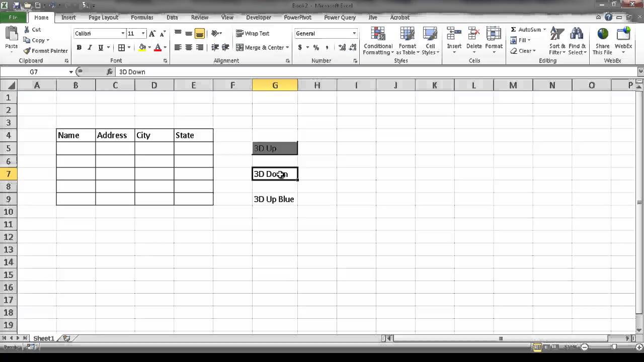This screenshot has width=644, height=362.
Task: Switch to the Formulas tab
Action: point(142,17)
